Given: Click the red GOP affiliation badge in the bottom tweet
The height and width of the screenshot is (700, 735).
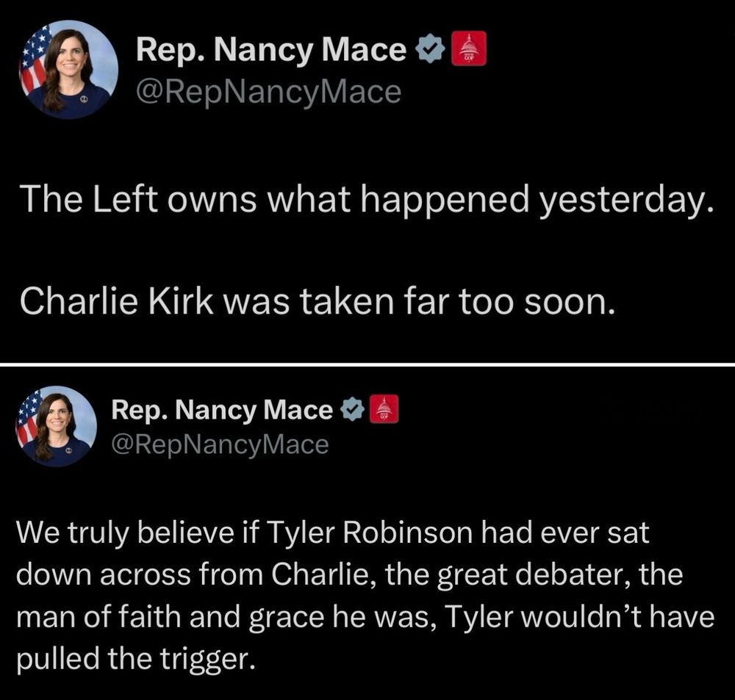Looking at the screenshot, I should click(x=384, y=409).
